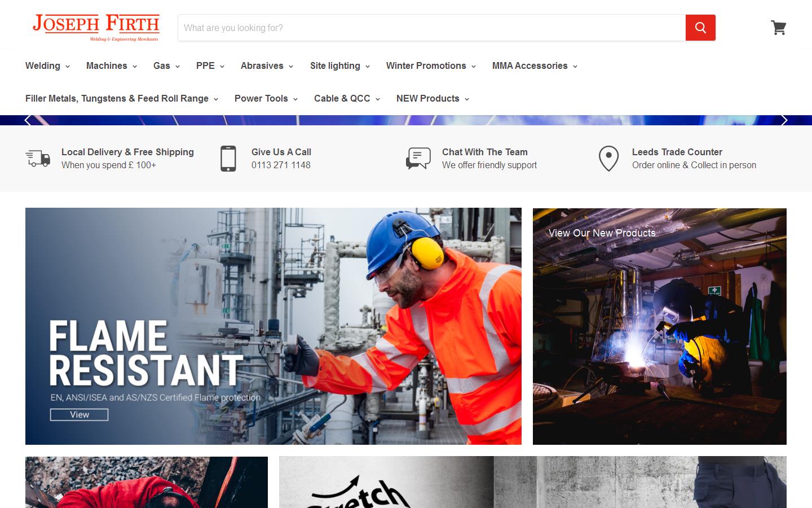Expand the Welding dropdown menu

47,66
